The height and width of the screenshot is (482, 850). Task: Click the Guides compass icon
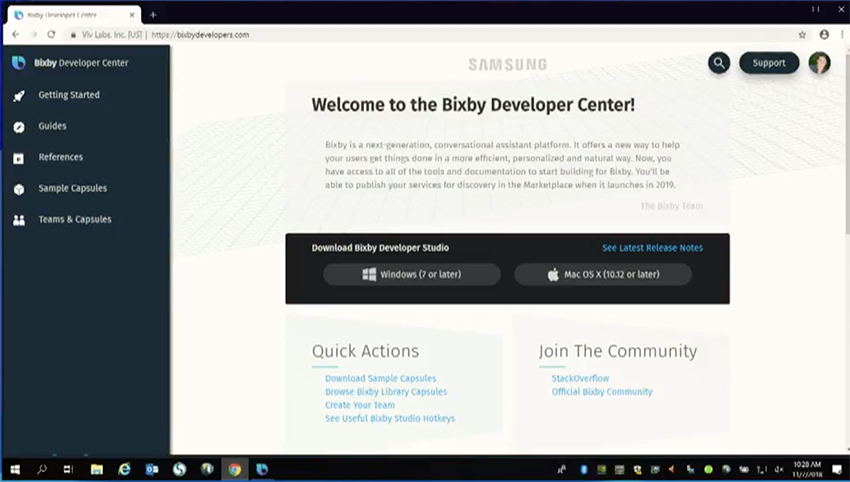pos(19,127)
